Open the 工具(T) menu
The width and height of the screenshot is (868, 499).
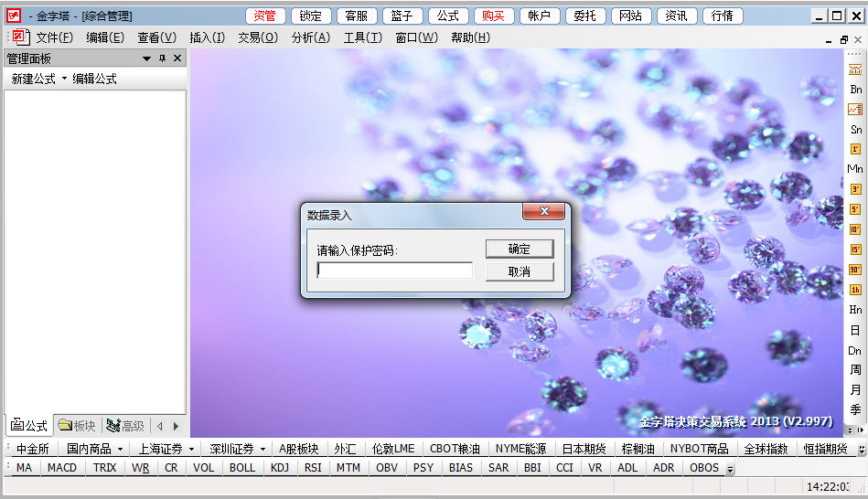click(362, 37)
